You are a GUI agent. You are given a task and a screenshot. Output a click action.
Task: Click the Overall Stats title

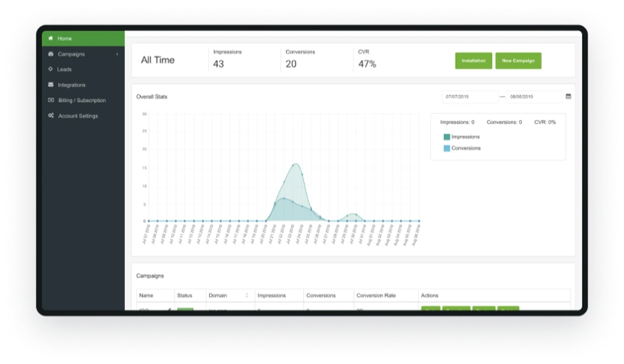click(152, 96)
